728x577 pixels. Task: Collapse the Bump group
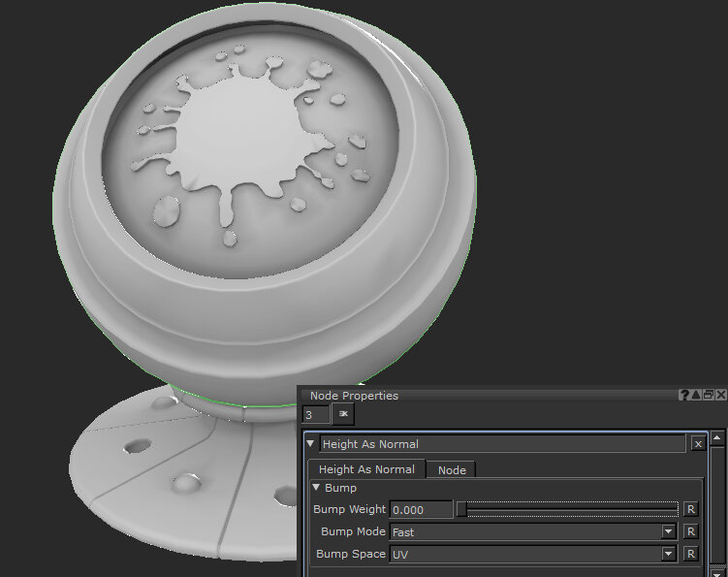click(317, 488)
